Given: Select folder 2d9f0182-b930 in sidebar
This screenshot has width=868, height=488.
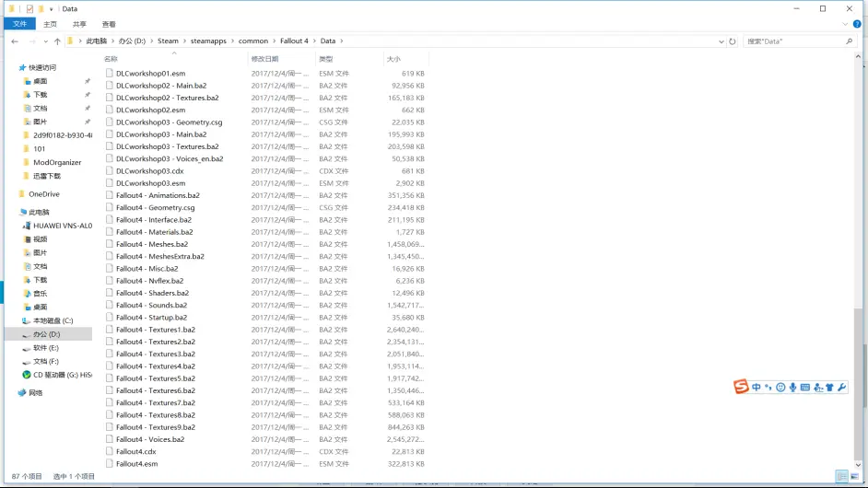Looking at the screenshot, I should pos(63,135).
